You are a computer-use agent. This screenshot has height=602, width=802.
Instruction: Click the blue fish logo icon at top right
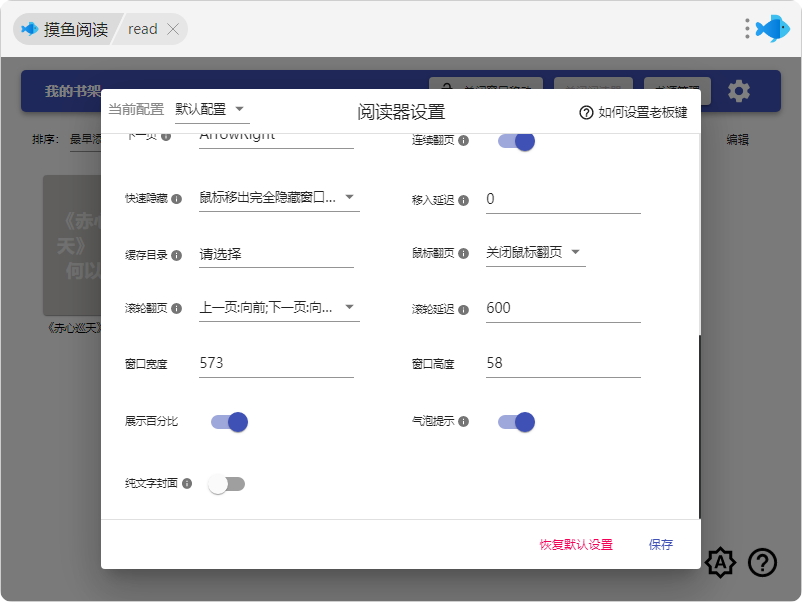(x=773, y=28)
